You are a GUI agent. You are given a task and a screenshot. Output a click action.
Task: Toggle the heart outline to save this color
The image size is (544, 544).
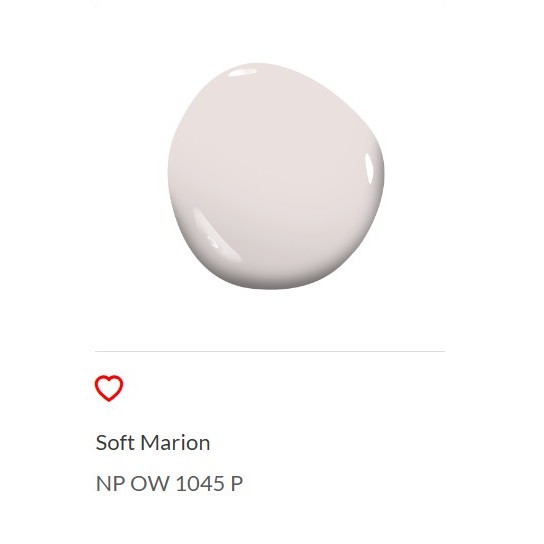pos(109,388)
